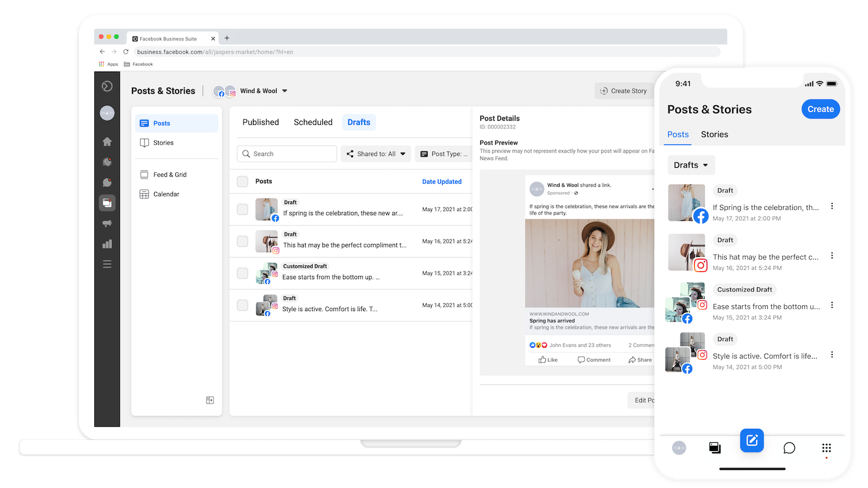This screenshot has width=868, height=488.
Task: Toggle the select-all Posts checkbox
Action: point(242,181)
